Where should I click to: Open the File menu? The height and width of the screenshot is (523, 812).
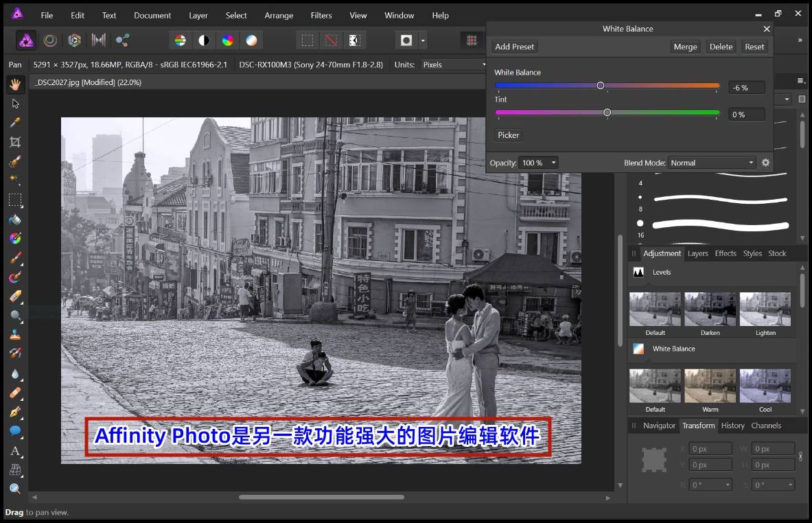pyautogui.click(x=47, y=16)
